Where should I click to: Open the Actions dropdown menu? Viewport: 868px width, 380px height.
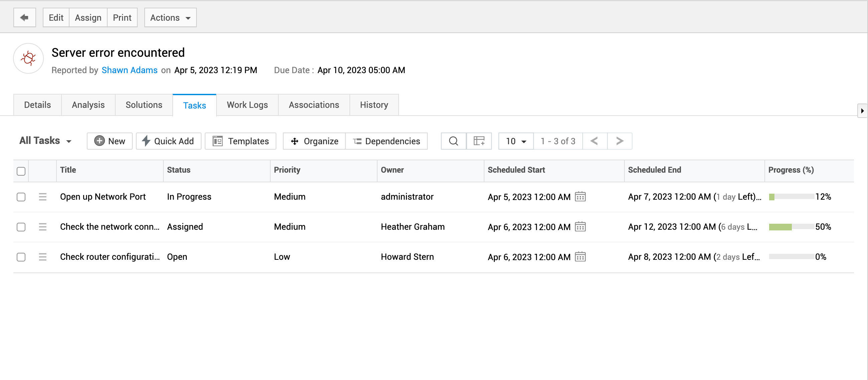pos(170,17)
